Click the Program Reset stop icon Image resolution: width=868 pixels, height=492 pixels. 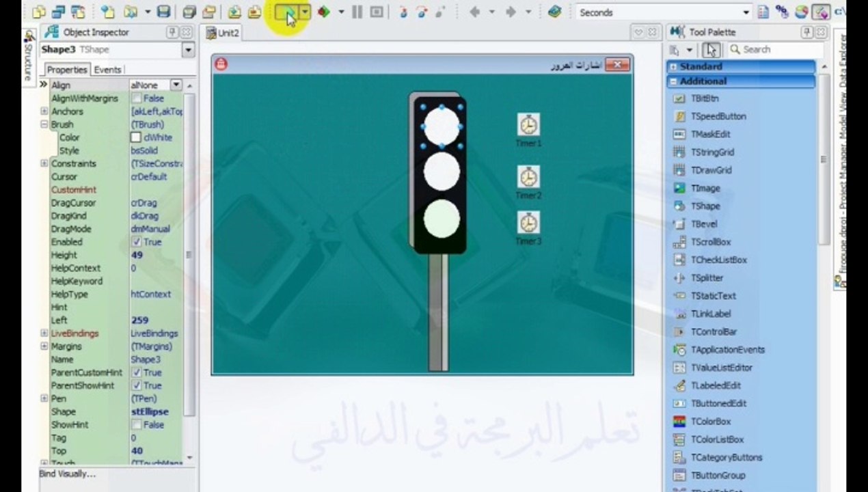pos(377,12)
